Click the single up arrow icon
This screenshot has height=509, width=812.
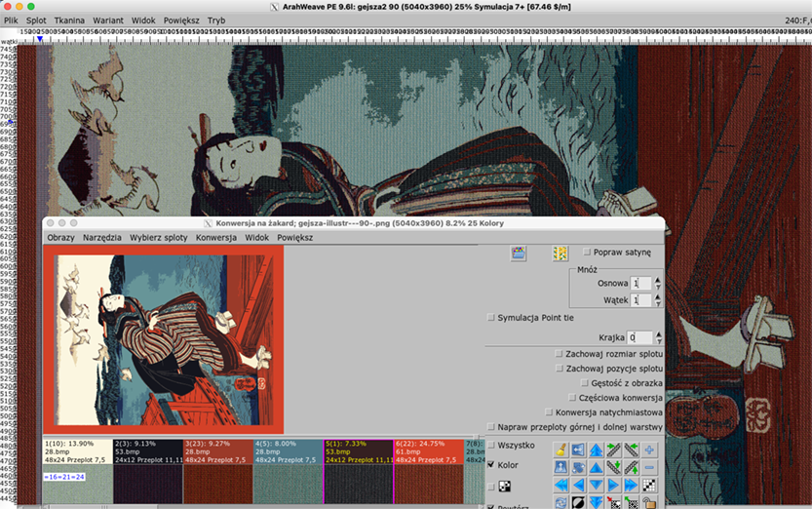(x=596, y=468)
